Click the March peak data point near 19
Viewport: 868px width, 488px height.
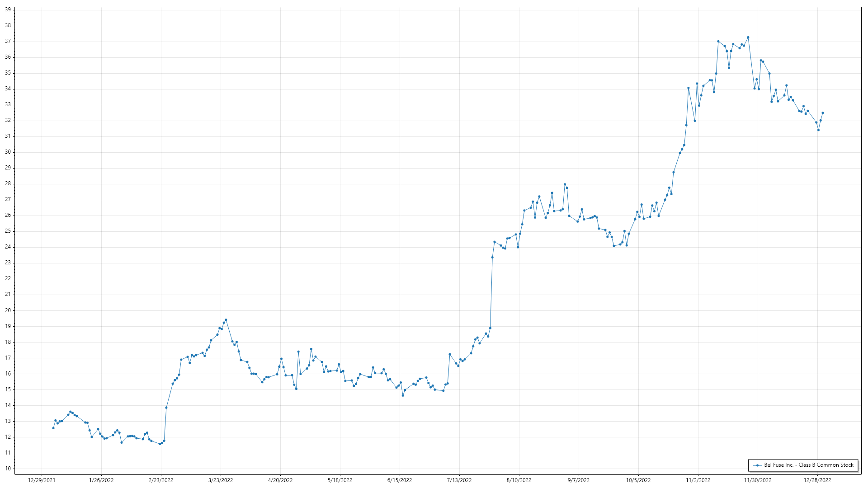(x=226, y=320)
